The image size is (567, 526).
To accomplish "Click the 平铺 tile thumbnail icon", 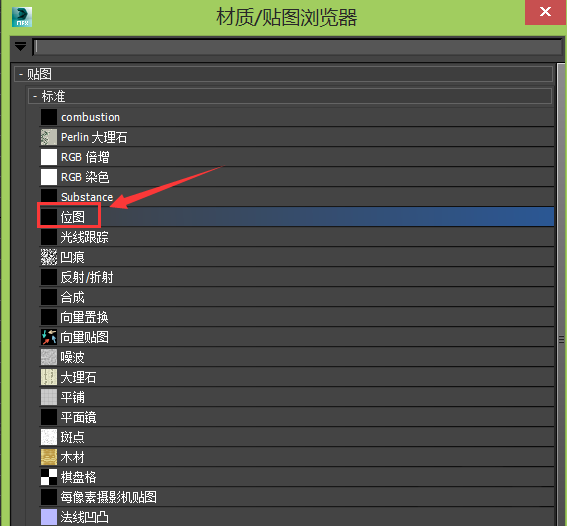I will 49,397.
